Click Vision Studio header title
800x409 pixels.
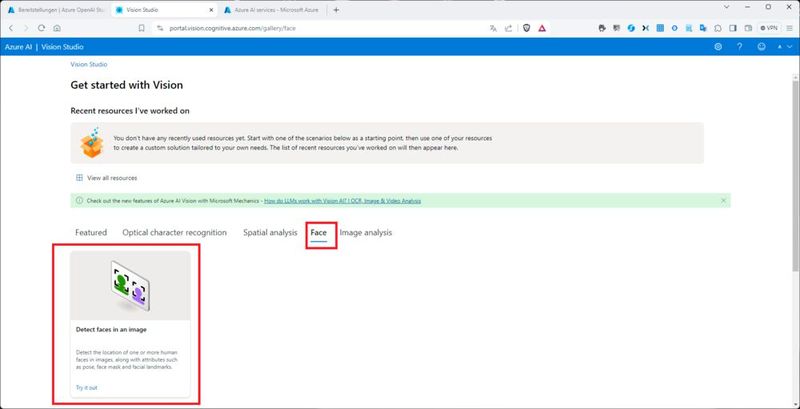62,47
